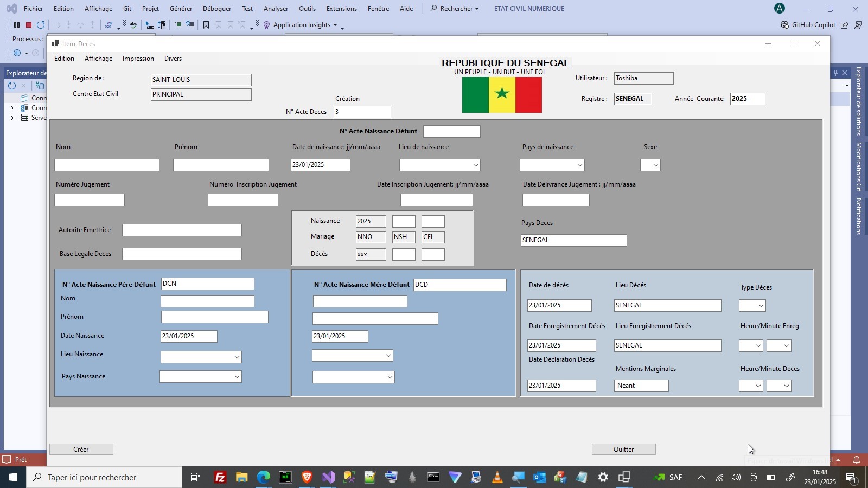Screen dimensions: 868x488
Task: Open the Extensions menu
Action: [x=341, y=9]
